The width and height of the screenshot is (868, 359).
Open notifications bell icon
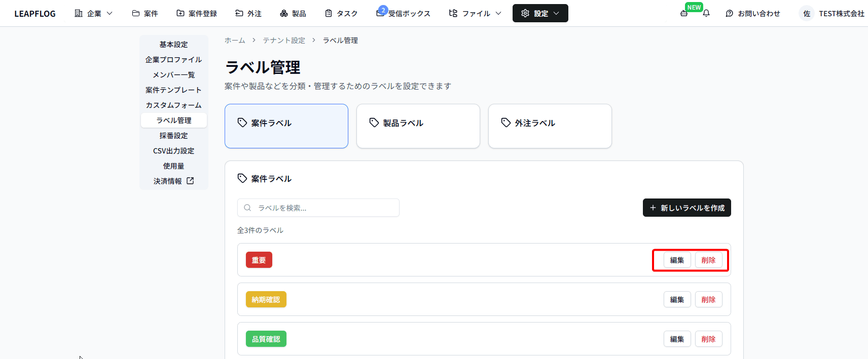click(706, 13)
